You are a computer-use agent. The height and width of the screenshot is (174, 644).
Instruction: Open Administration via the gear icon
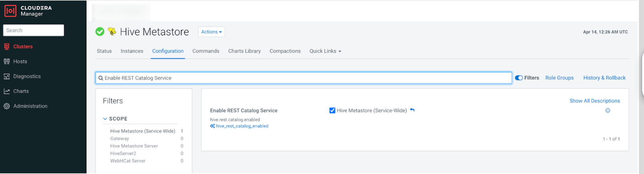click(x=7, y=106)
